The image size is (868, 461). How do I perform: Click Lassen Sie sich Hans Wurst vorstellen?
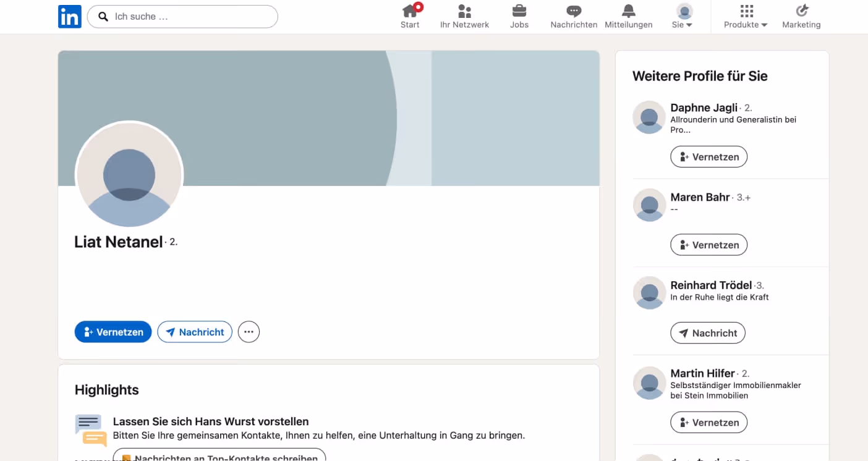point(211,421)
